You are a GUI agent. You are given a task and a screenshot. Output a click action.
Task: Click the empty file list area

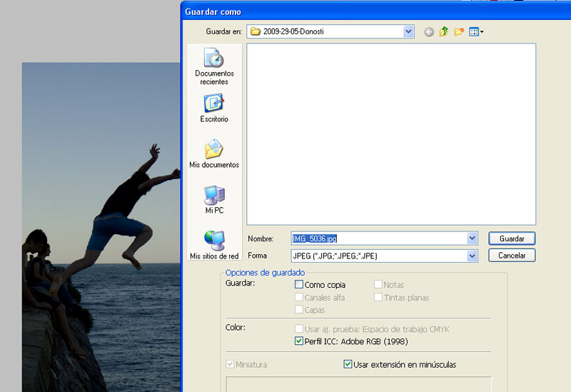pyautogui.click(x=391, y=134)
